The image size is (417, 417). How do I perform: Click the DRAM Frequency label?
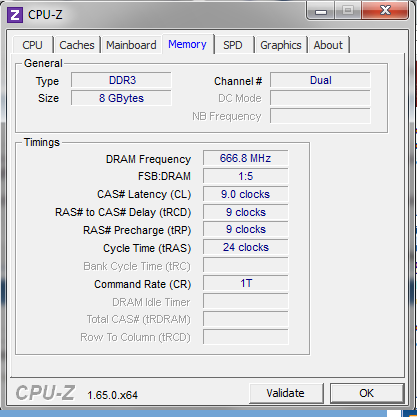[148, 159]
